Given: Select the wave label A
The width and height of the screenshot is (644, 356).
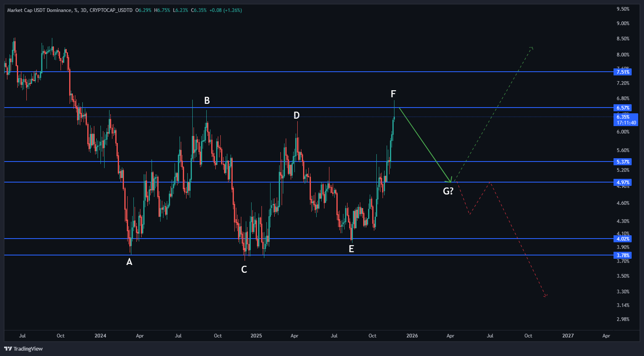Looking at the screenshot, I should click(x=129, y=262).
